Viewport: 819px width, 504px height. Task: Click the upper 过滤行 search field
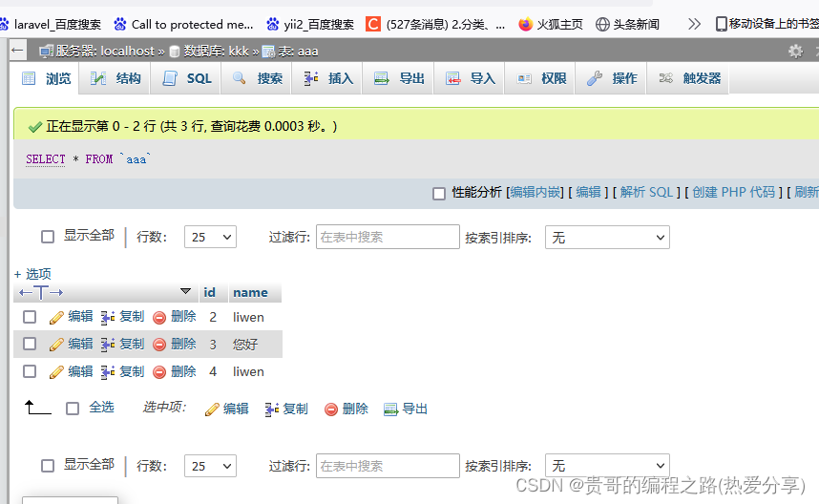[x=388, y=237]
